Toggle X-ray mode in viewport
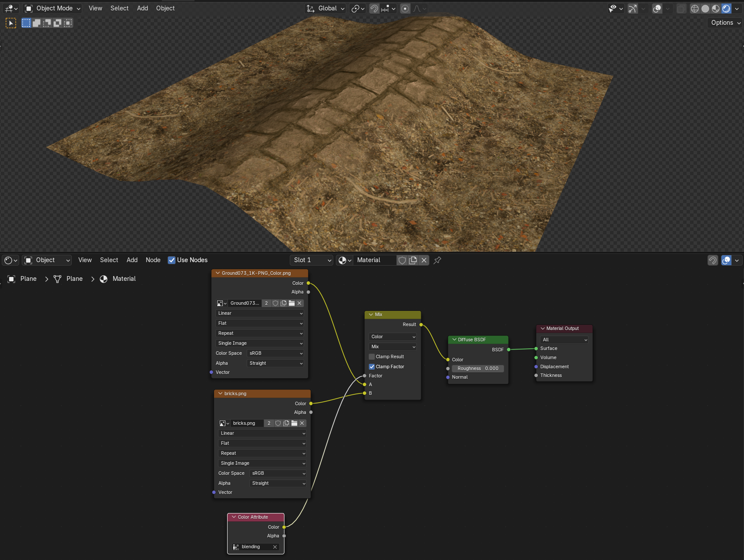 681,9
